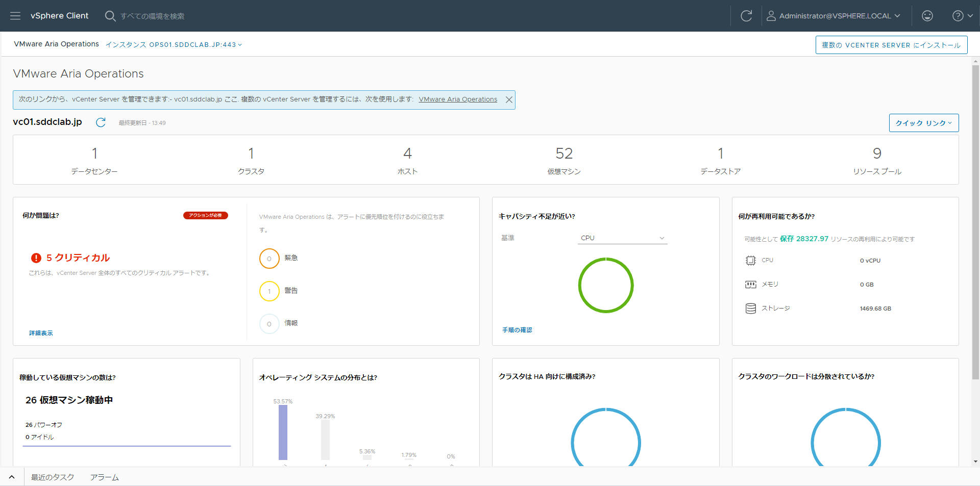Click the 0 GB memory value
The width and height of the screenshot is (980, 486).
click(x=867, y=285)
